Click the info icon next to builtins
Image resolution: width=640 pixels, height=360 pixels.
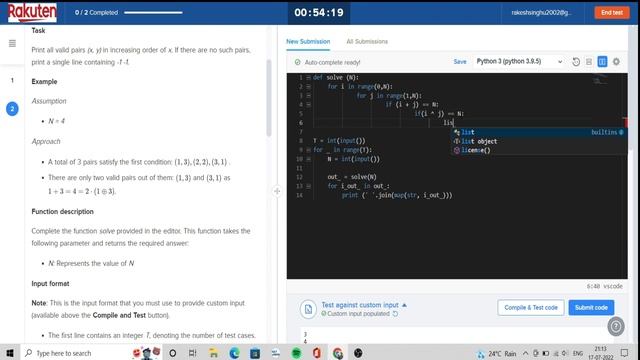(621, 132)
